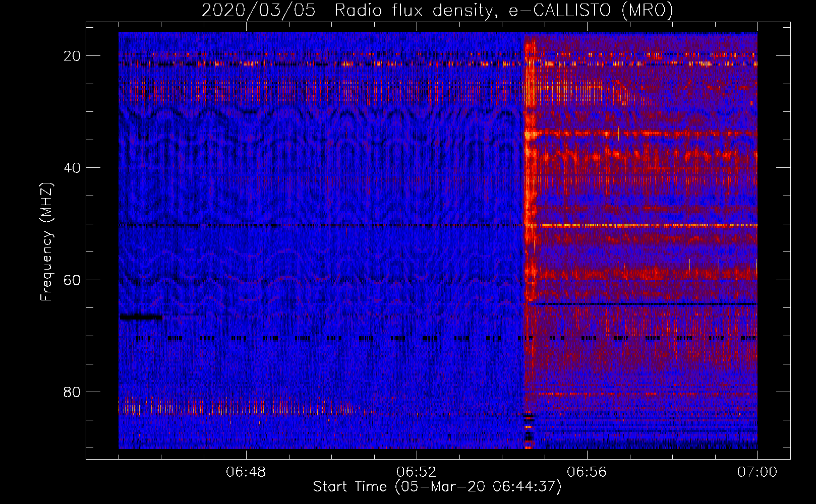Click the 'Frequency (MHZ)' y-axis label

(x=46, y=242)
